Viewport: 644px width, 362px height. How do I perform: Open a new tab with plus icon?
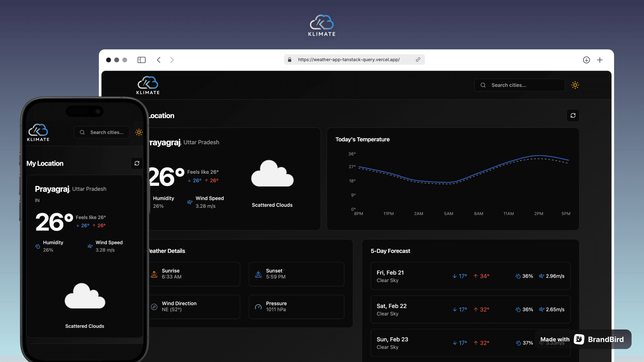click(x=600, y=60)
